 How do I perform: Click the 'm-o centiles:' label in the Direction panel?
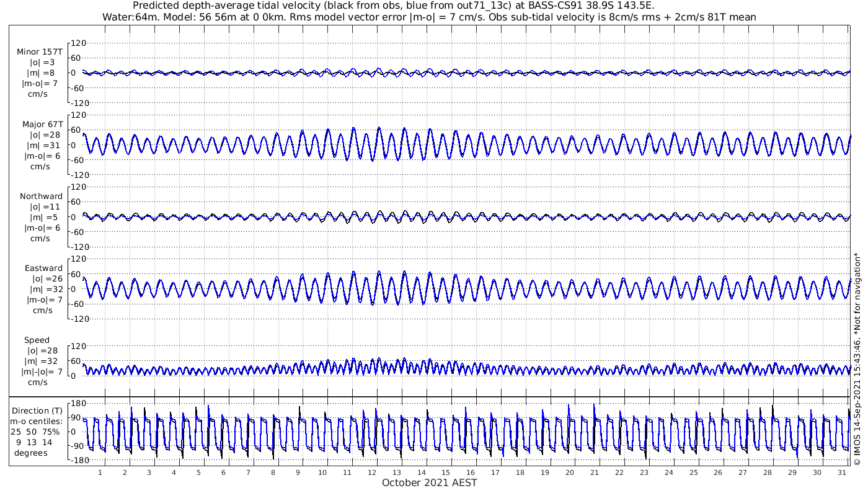37,421
